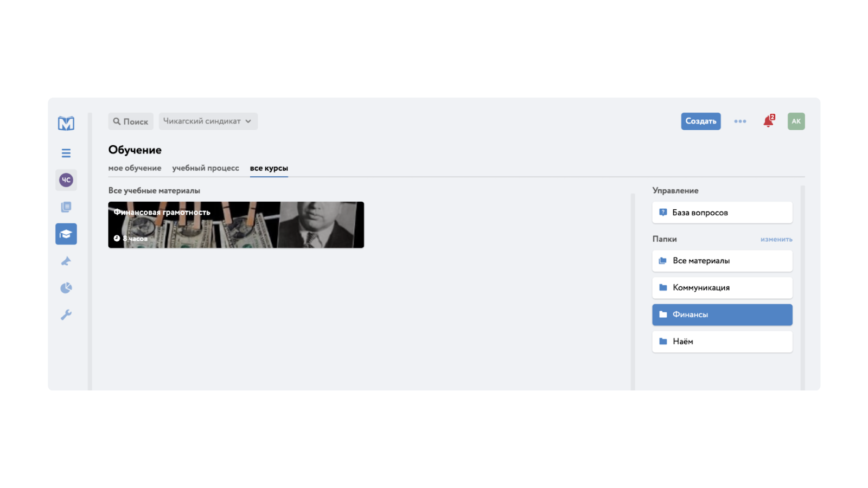
Task: Open the AK user avatar
Action: click(x=796, y=121)
